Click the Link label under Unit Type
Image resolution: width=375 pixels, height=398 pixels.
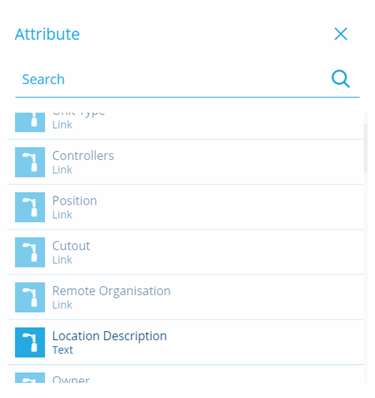point(62,125)
